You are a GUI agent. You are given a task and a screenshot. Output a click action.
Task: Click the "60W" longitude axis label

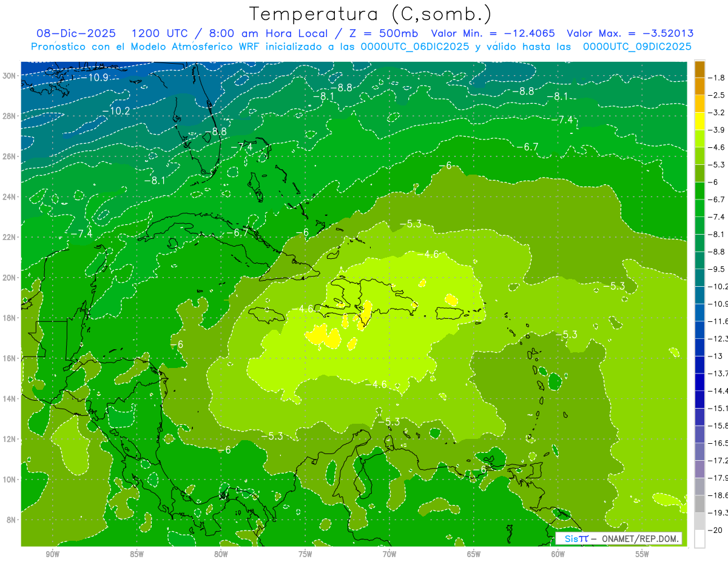coord(558,554)
